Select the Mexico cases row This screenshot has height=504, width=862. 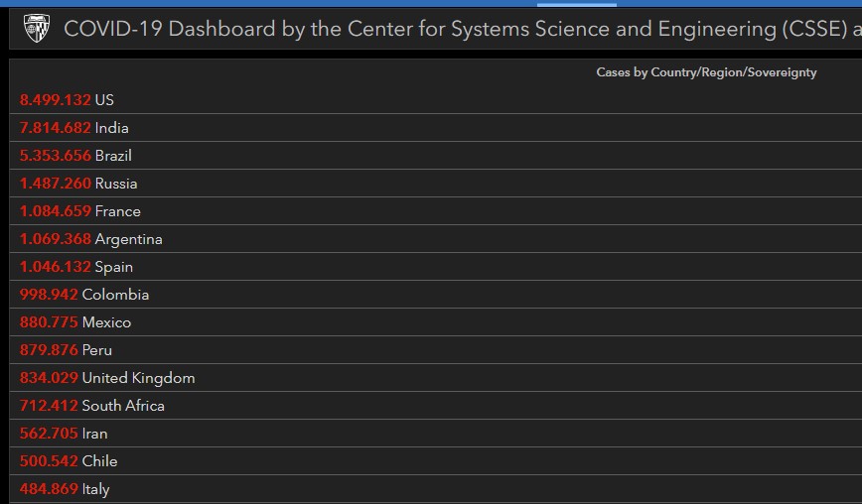(435, 322)
